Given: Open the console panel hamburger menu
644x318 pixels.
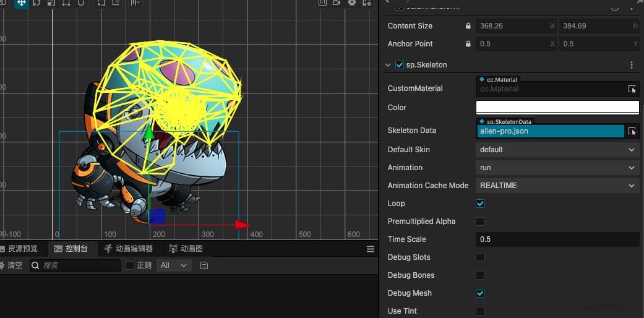Looking at the screenshot, I should click(x=370, y=249).
